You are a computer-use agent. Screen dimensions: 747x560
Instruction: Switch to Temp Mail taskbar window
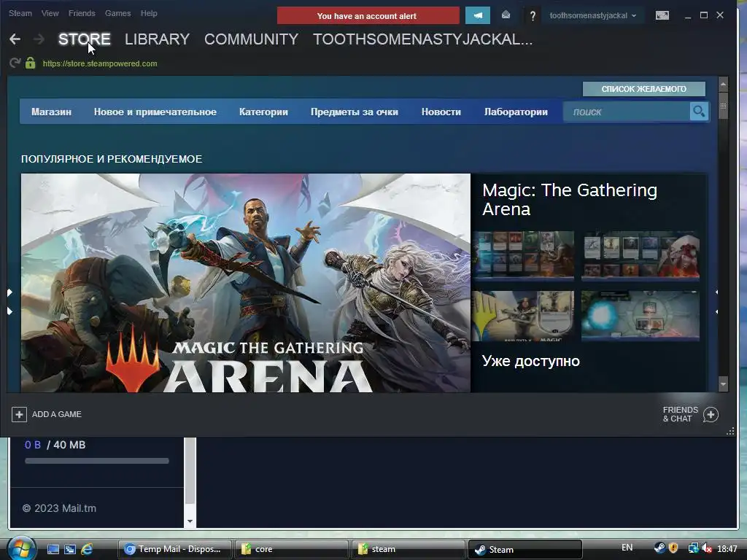click(175, 549)
